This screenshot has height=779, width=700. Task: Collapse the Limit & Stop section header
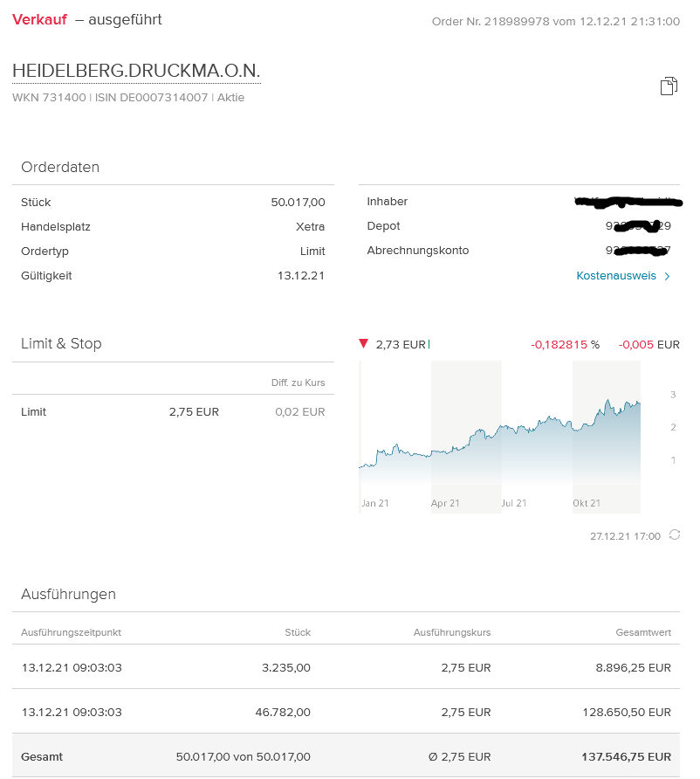(59, 343)
